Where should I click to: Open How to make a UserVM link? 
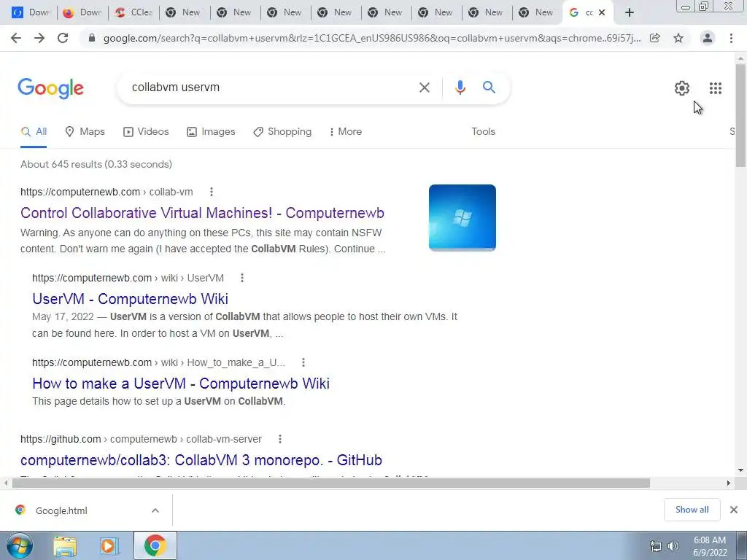tap(181, 384)
